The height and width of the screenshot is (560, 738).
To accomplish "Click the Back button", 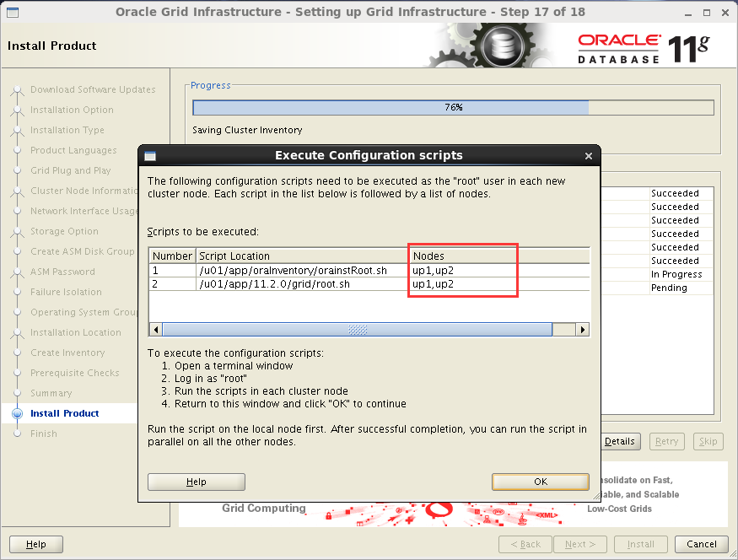I will (x=525, y=544).
